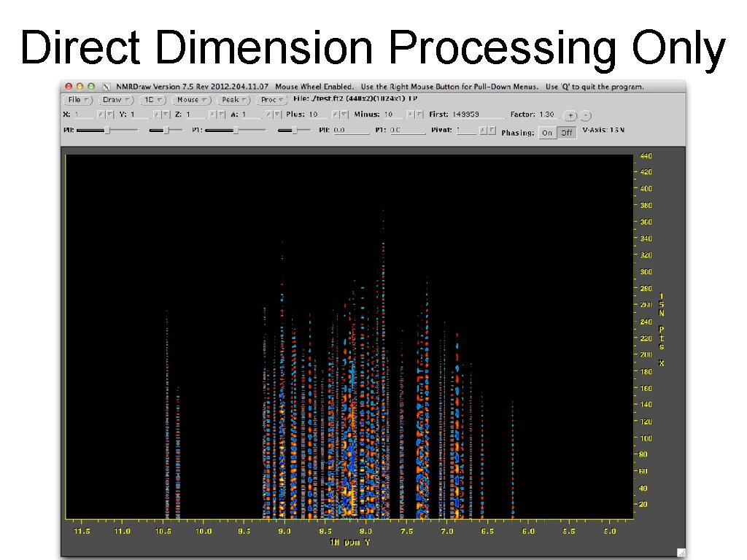This screenshot has width=747, height=560.
Task: Open the 1D mode menu
Action: click(152, 100)
